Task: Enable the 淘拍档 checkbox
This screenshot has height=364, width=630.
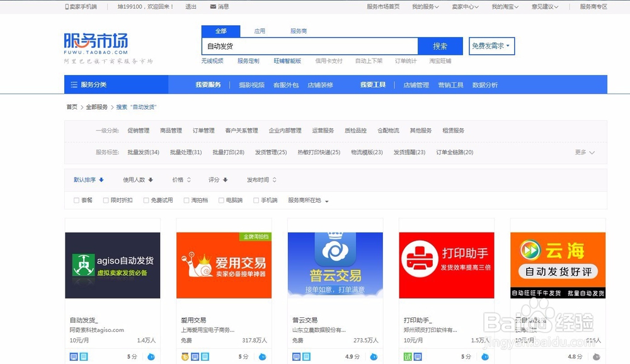Action: 186,200
